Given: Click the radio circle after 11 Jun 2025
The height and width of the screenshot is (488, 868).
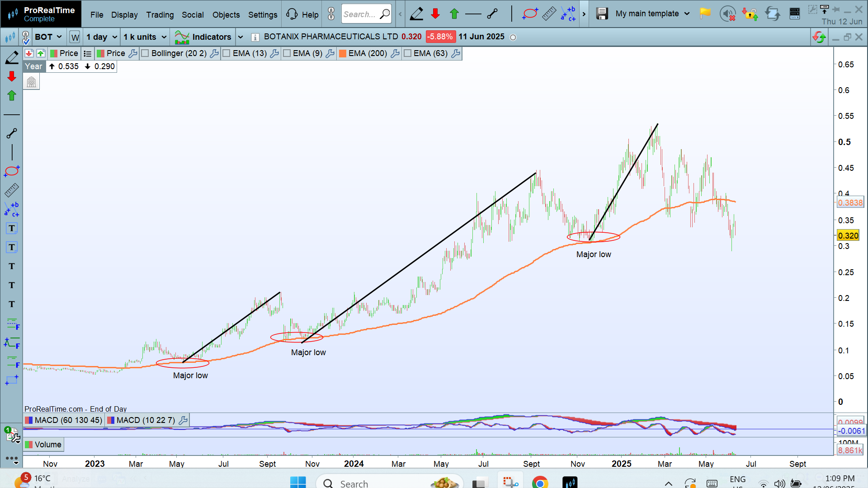Looking at the screenshot, I should (513, 38).
